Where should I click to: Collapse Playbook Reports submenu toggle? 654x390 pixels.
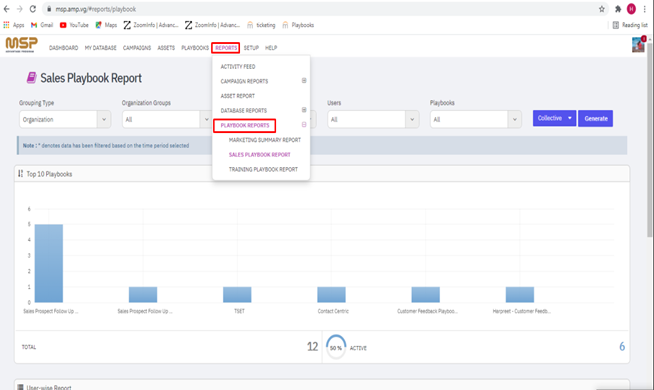[x=304, y=125]
